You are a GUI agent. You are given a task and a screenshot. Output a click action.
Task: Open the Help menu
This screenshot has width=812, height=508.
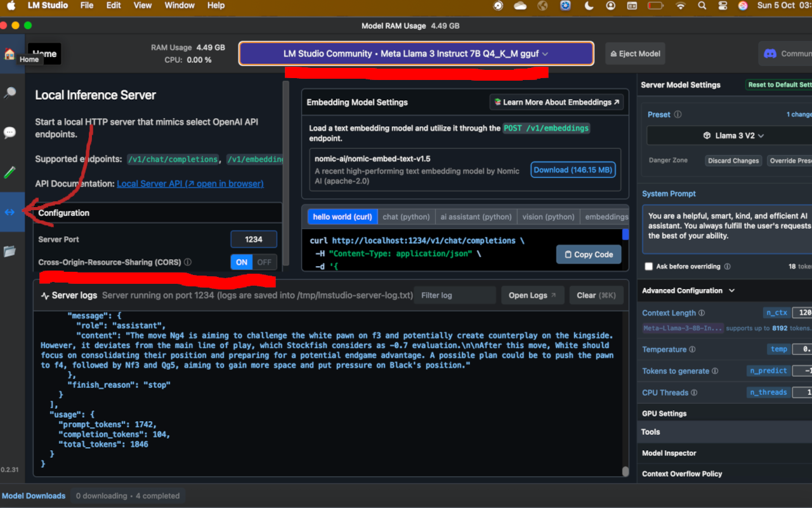click(x=216, y=6)
